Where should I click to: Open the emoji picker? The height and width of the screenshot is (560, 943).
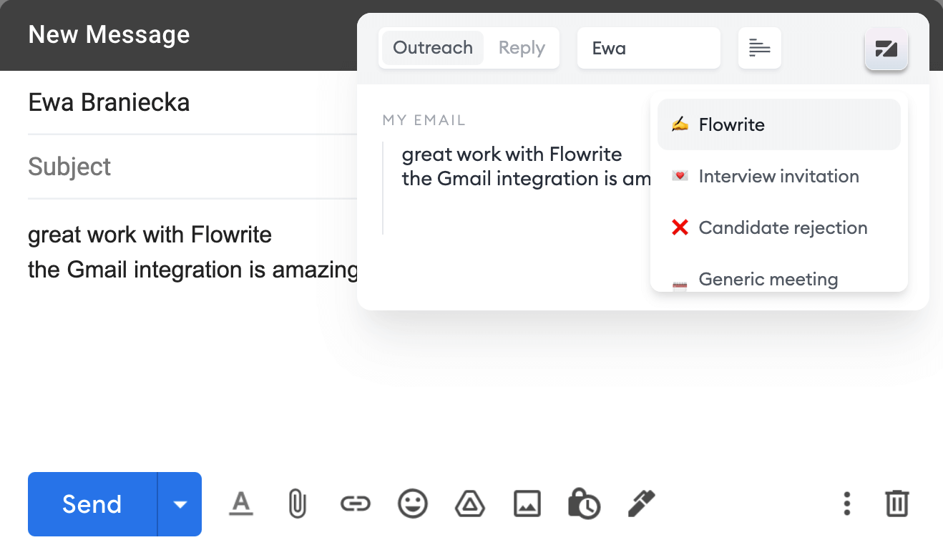412,504
